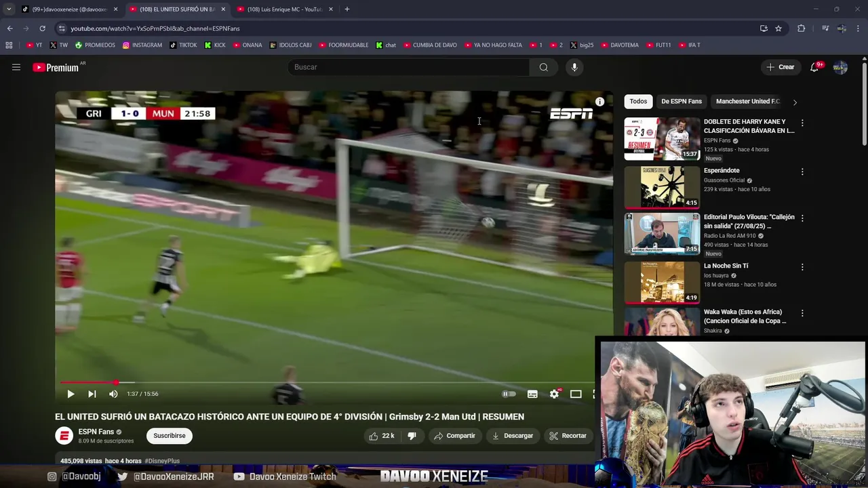This screenshot has width=868, height=488.
Task: Clip the video with Recortar
Action: point(568,436)
